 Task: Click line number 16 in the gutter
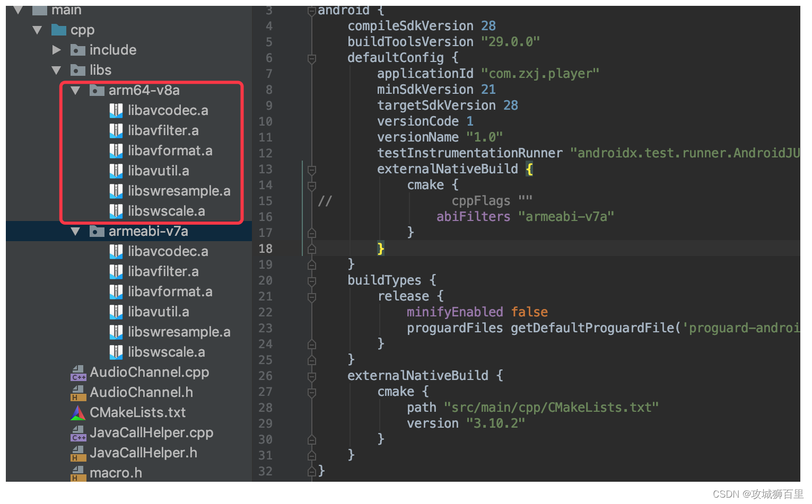click(x=266, y=217)
